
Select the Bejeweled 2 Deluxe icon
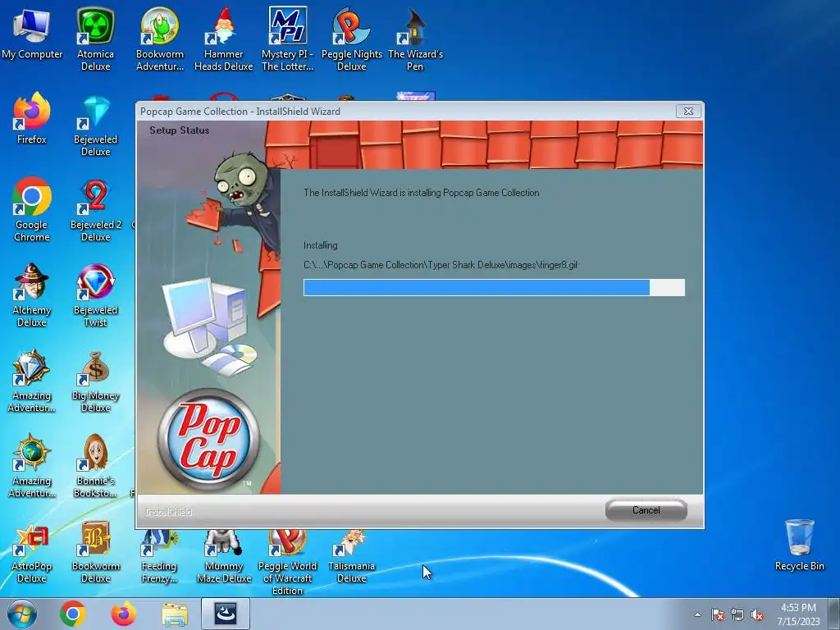pos(95,209)
